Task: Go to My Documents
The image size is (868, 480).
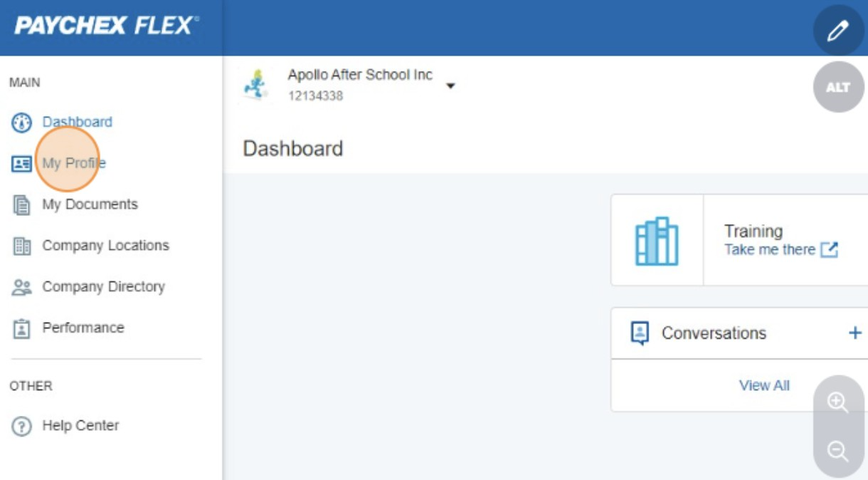Action: pyautogui.click(x=90, y=205)
